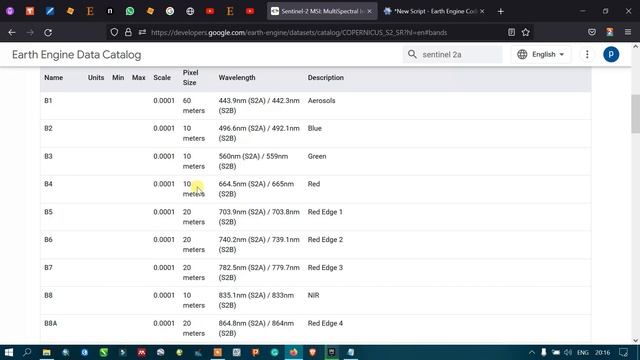View site security padlock info
The height and width of the screenshot is (360, 640).
128,32
